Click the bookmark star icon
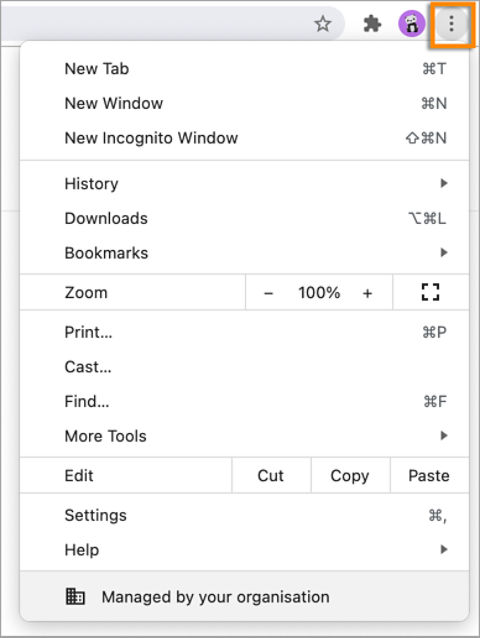Image resolution: width=480 pixels, height=638 pixels. [x=323, y=24]
